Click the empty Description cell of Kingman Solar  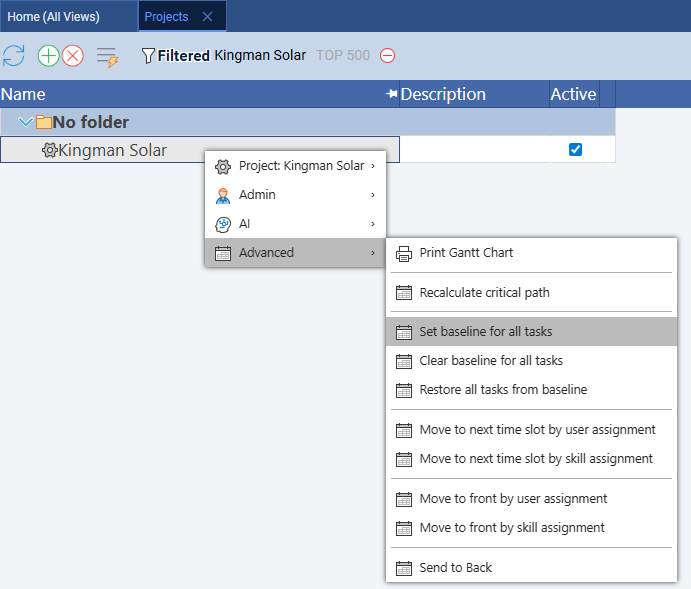point(475,150)
